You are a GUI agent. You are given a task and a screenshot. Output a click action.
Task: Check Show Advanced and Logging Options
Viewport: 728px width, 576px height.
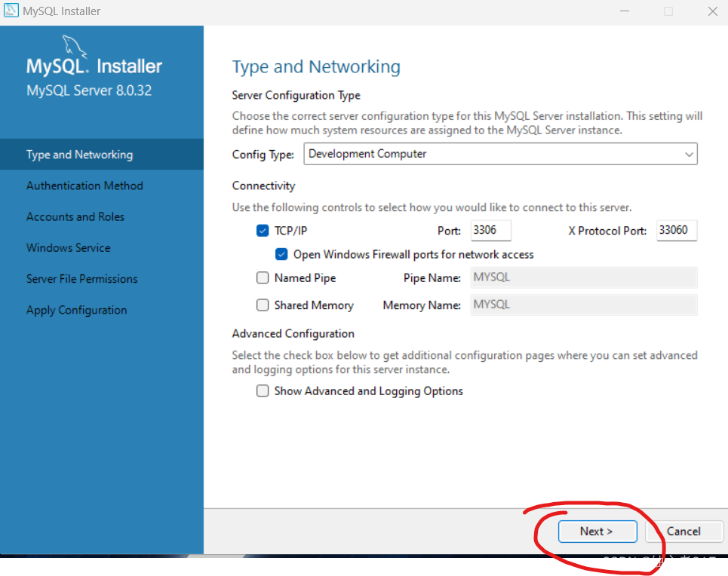tap(263, 391)
